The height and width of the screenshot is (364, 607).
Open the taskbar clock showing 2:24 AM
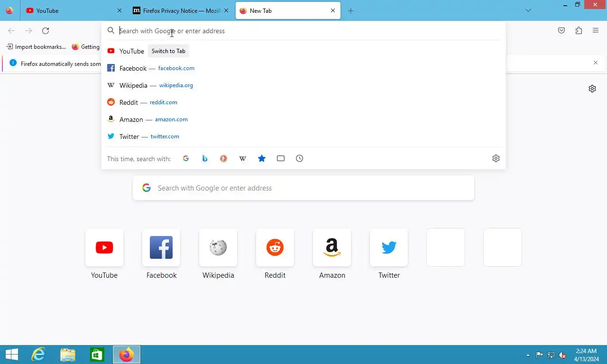[x=586, y=355]
